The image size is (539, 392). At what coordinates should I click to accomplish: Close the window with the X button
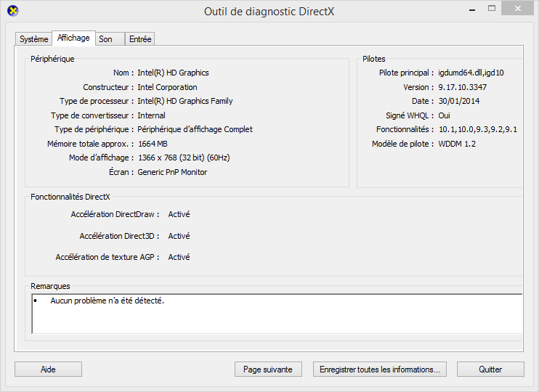[x=518, y=9]
